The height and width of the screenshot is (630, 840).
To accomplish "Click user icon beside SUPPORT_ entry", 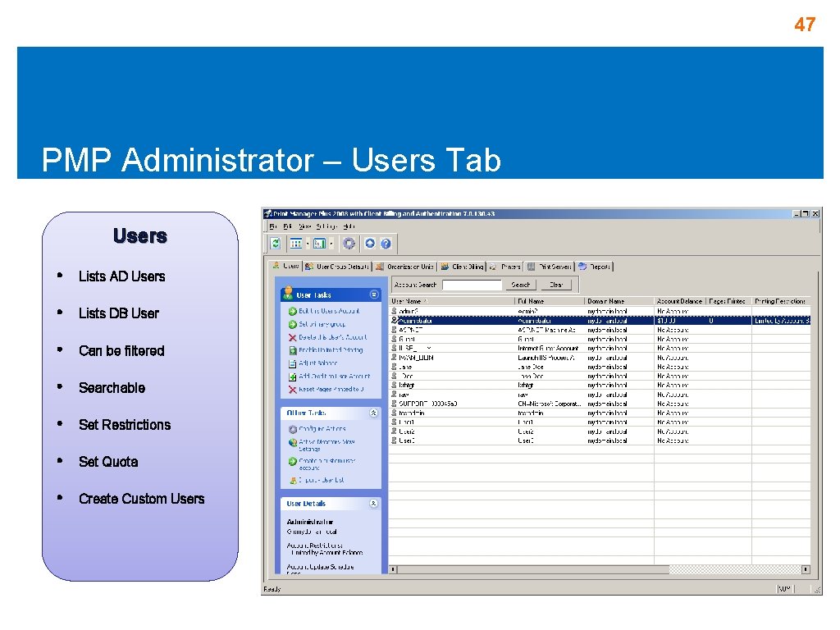I will click(x=394, y=404).
